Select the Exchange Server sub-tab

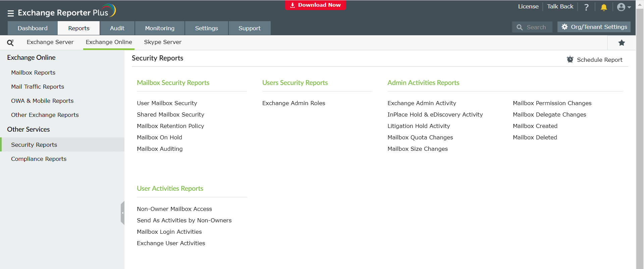[x=50, y=42]
